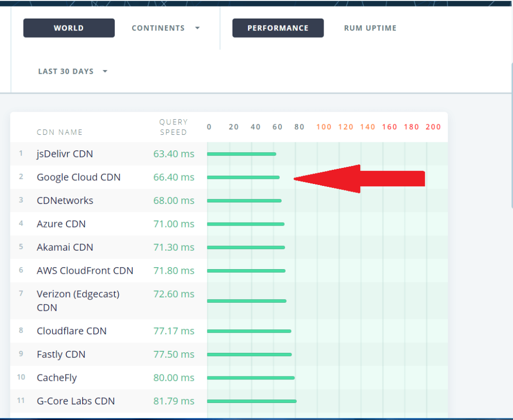Click the CONTINENTS dropdown arrow
Screen dimensions: 513x420
tap(197, 28)
